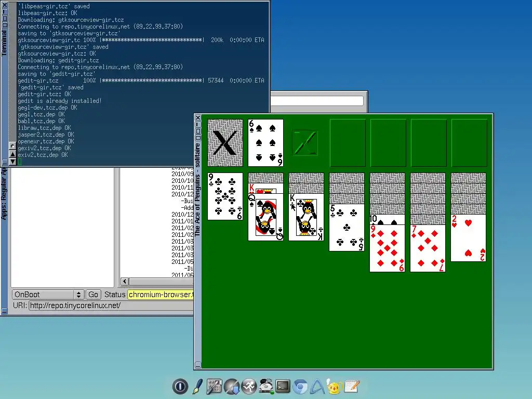Minimize the solitaire window
Viewport: 532px width, 399px height.
(x=198, y=124)
